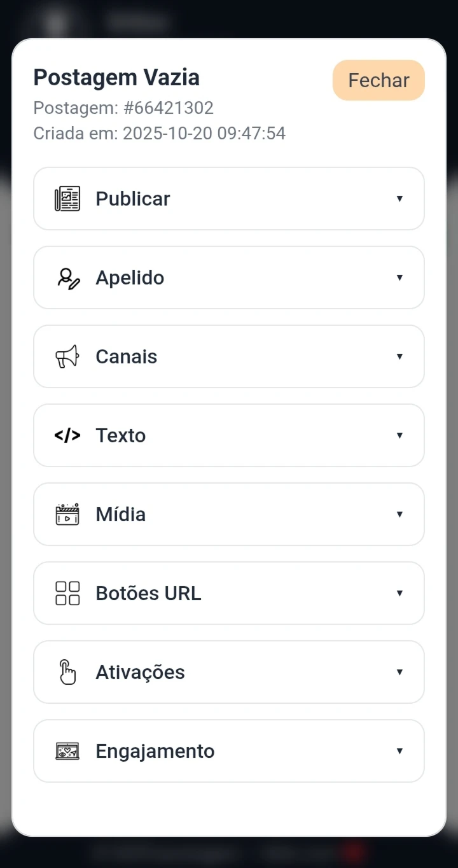Click the engagement chart icon beside Engajamento

67,751
